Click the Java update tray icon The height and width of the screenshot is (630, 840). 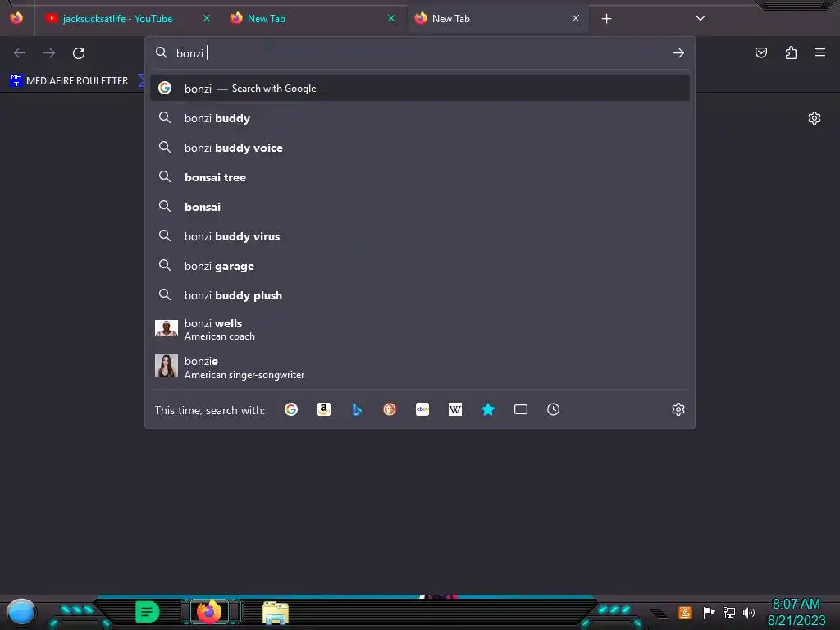tap(685, 612)
